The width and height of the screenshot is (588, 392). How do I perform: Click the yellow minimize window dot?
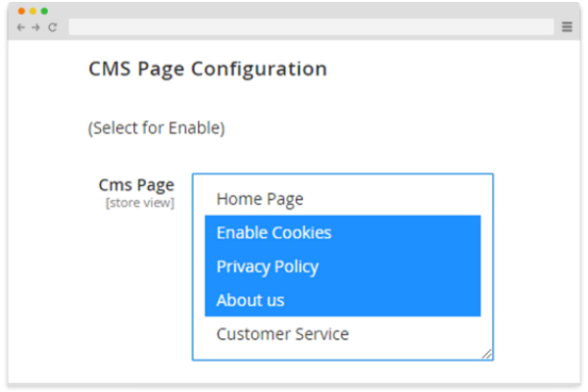pos(33,11)
